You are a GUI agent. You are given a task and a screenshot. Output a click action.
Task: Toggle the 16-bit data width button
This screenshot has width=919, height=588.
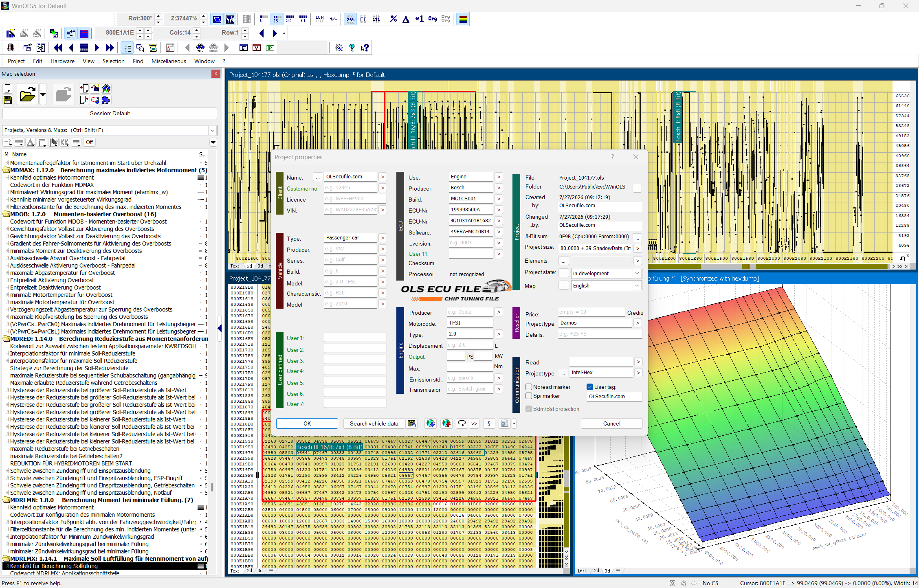(277, 19)
